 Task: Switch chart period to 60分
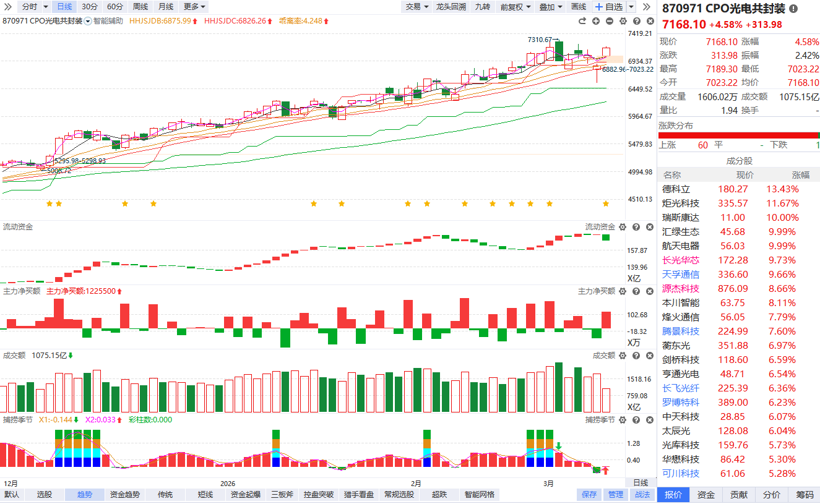tap(115, 7)
